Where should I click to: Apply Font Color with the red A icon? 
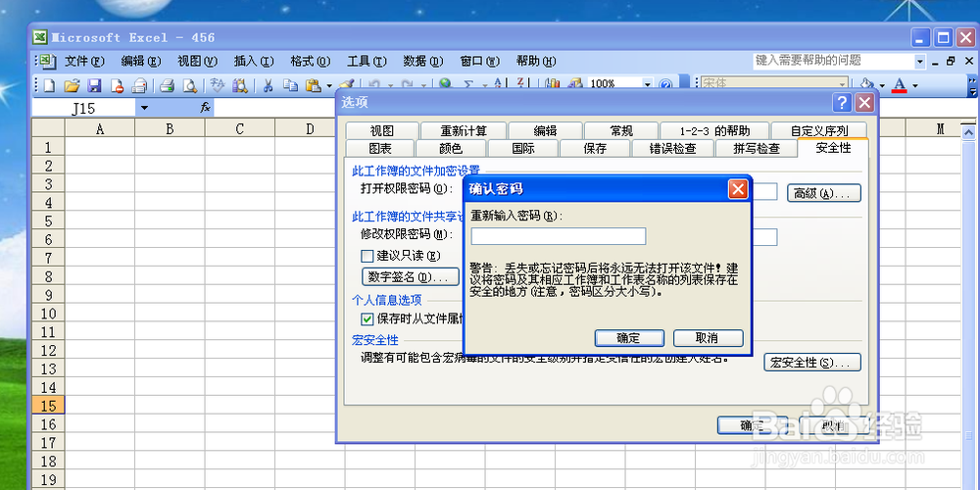(x=900, y=84)
